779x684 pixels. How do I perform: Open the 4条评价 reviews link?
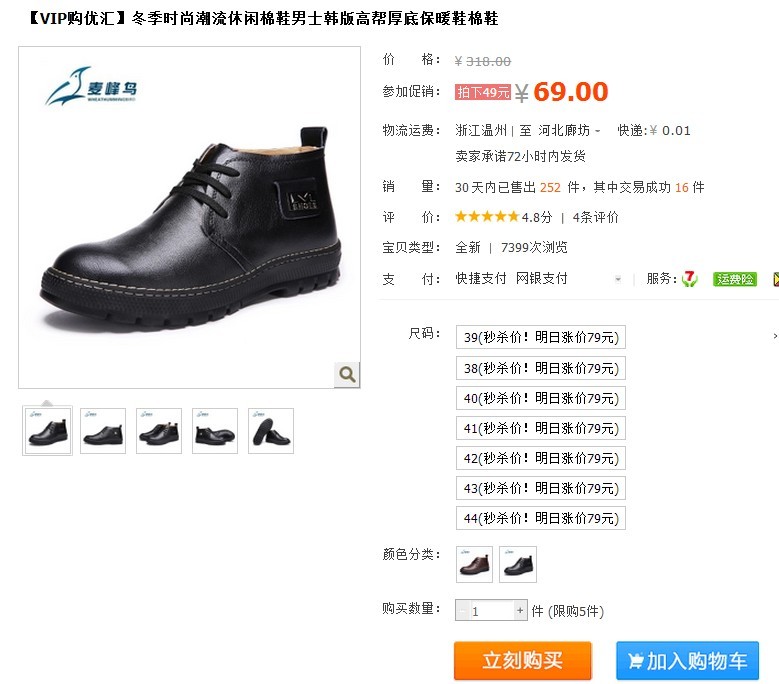pos(595,217)
